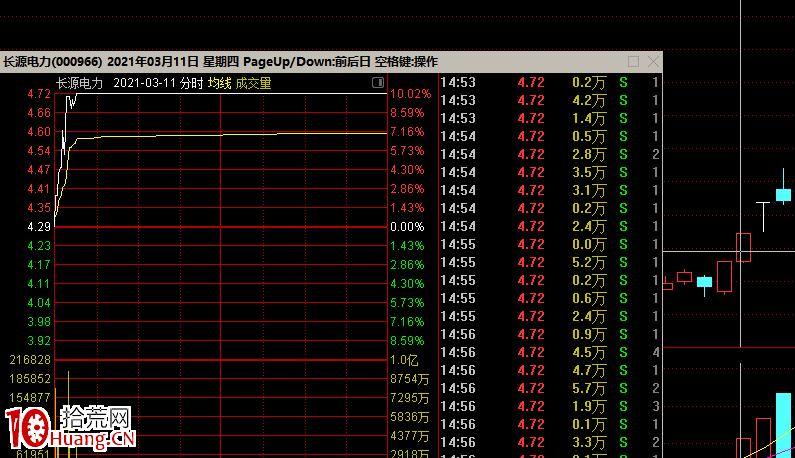Select the 14:53 trade row with 4.2万 volume
The height and width of the screenshot is (458, 795).
coord(550,100)
